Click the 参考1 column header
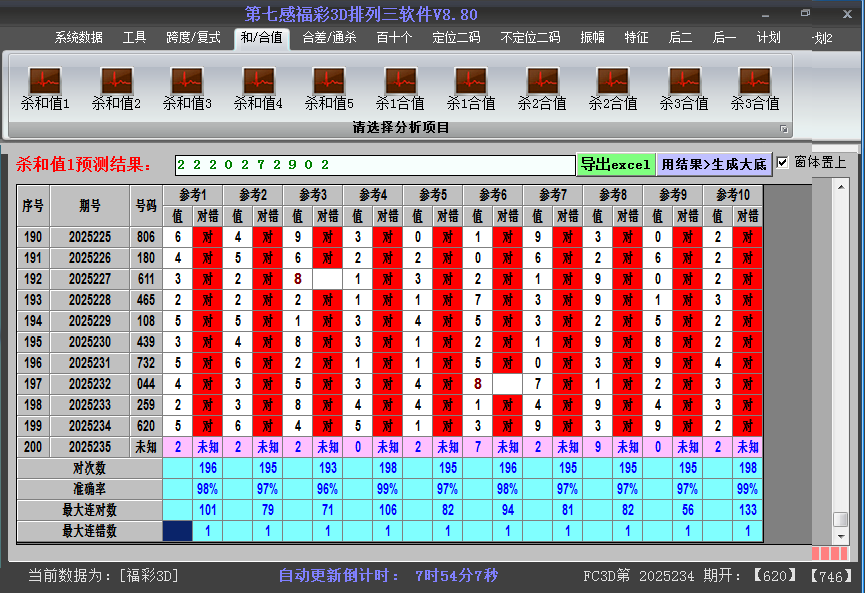 [x=193, y=195]
